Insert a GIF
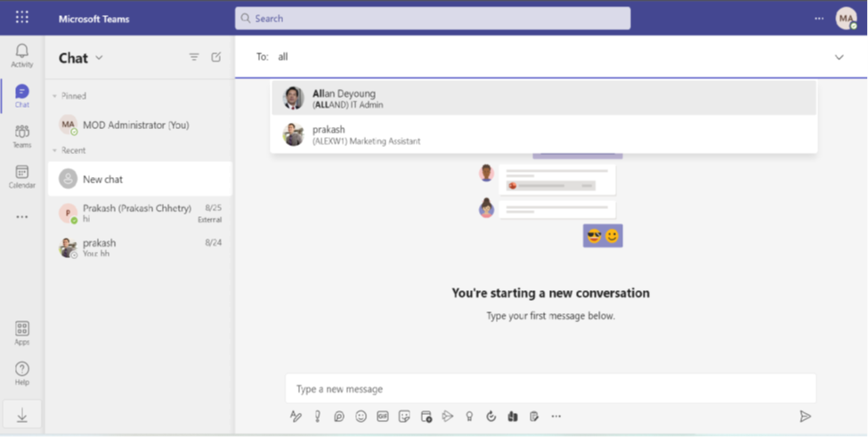This screenshot has width=868, height=437. click(383, 417)
